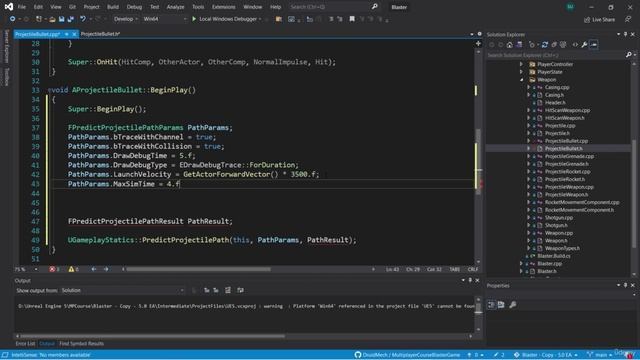Expand the PlayerController folder
The height and width of the screenshot is (360, 640).
521,64
